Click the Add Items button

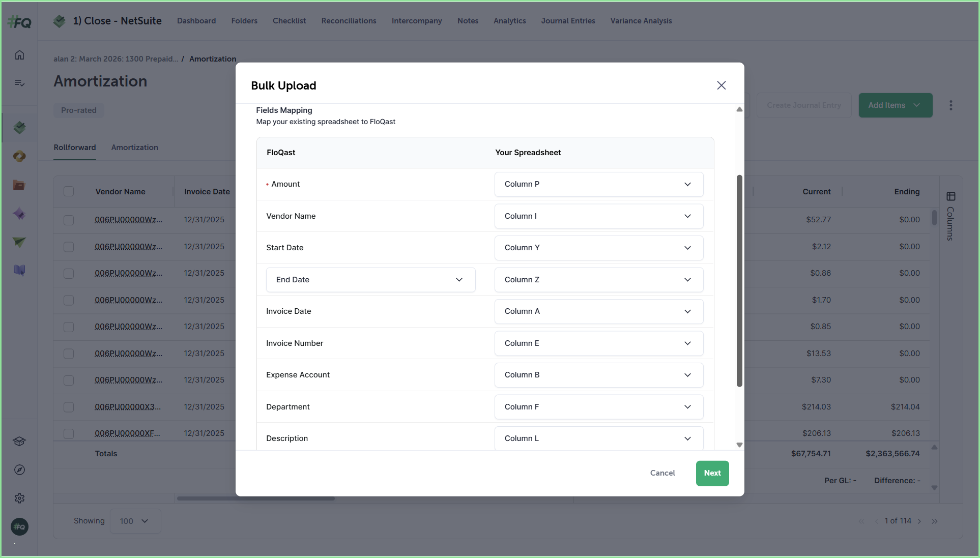(x=896, y=105)
